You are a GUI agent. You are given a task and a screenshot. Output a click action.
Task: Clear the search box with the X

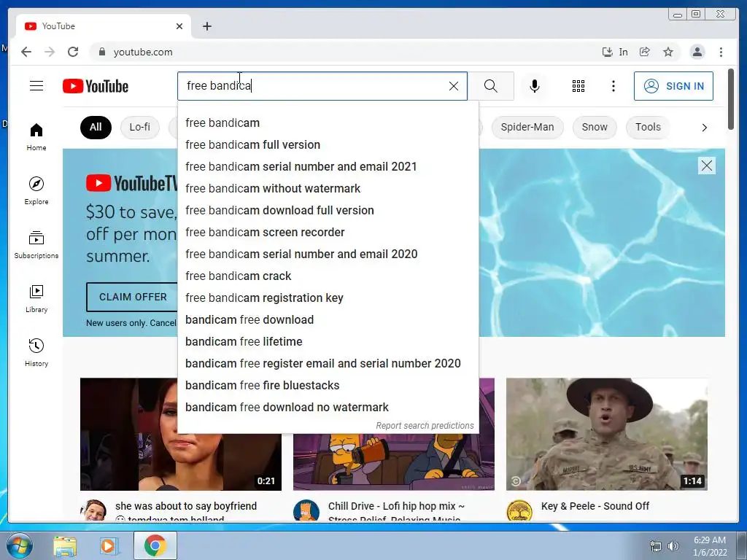click(x=454, y=86)
